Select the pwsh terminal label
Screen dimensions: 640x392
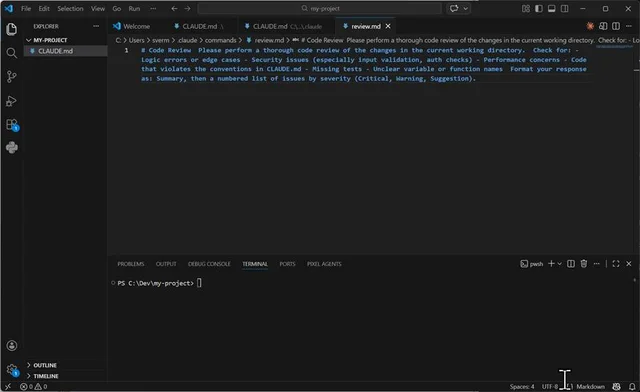point(532,264)
